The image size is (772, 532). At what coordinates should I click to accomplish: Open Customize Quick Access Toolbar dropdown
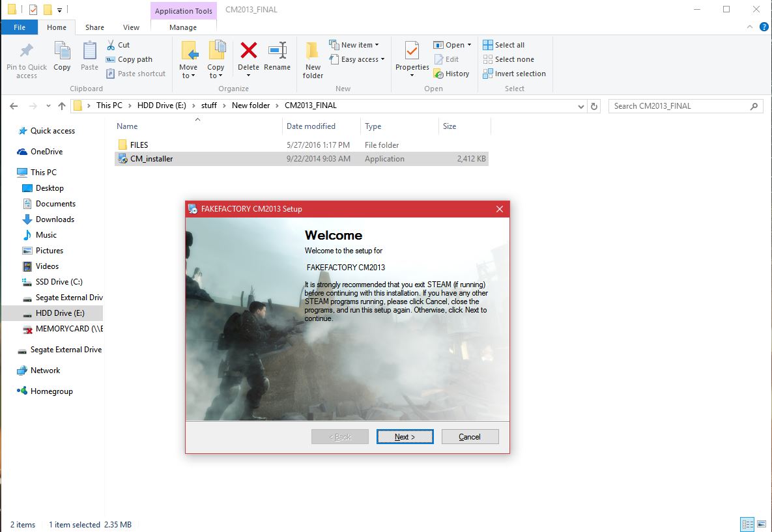tap(59, 10)
